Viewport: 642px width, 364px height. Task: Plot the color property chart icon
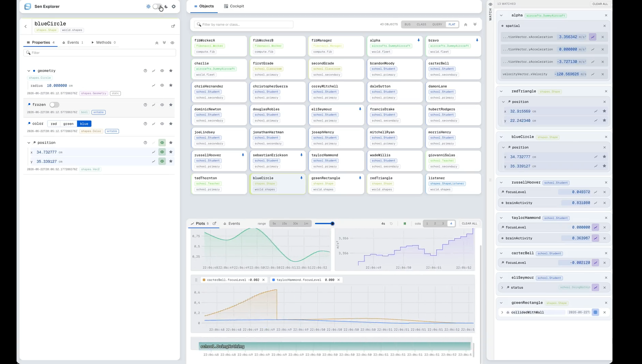coord(154,124)
